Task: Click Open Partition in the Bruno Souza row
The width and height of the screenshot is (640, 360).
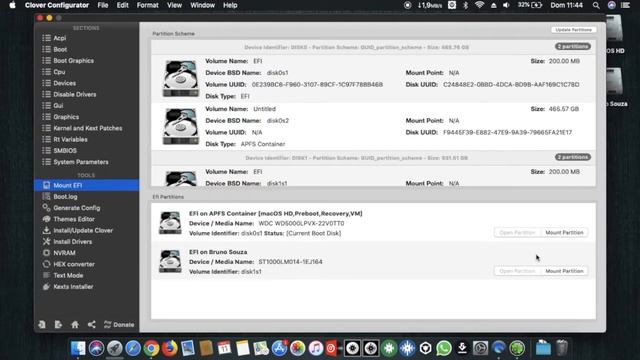Action: [517, 271]
